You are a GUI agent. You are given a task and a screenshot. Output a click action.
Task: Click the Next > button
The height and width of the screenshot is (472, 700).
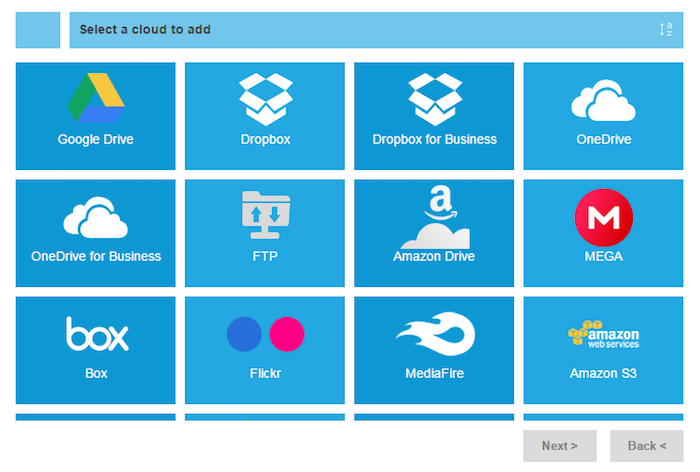coord(559,446)
